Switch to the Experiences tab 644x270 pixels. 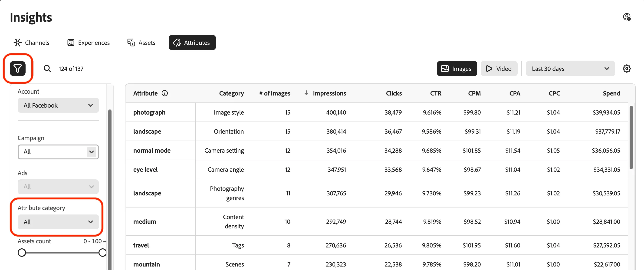coord(89,43)
